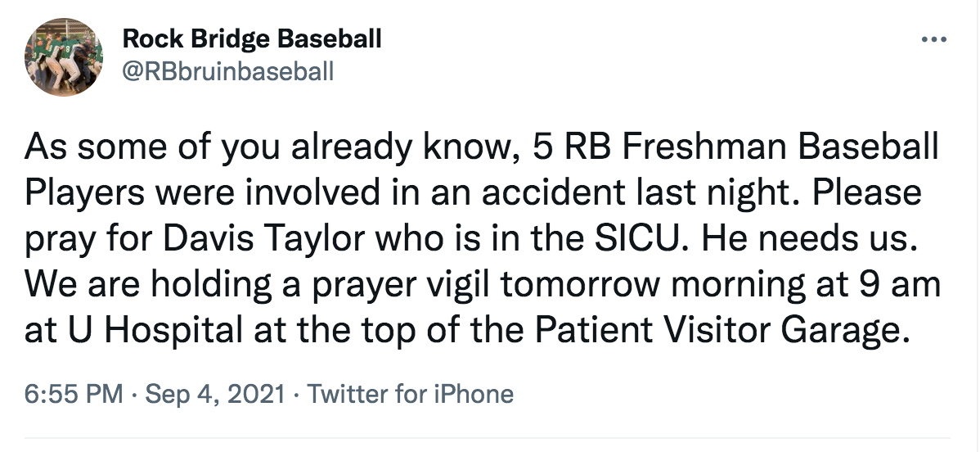
Task: Click the 6:55 PM timestamp
Action: click(x=74, y=394)
